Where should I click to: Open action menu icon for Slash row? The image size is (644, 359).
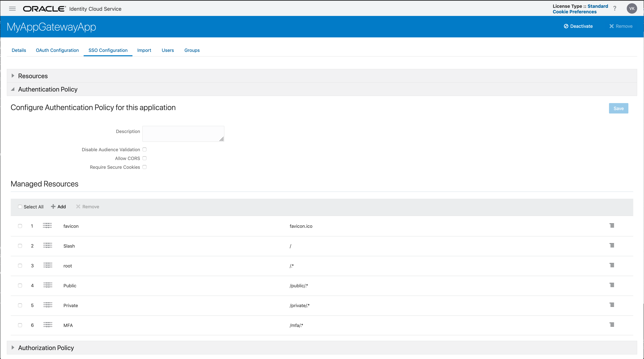(612, 246)
